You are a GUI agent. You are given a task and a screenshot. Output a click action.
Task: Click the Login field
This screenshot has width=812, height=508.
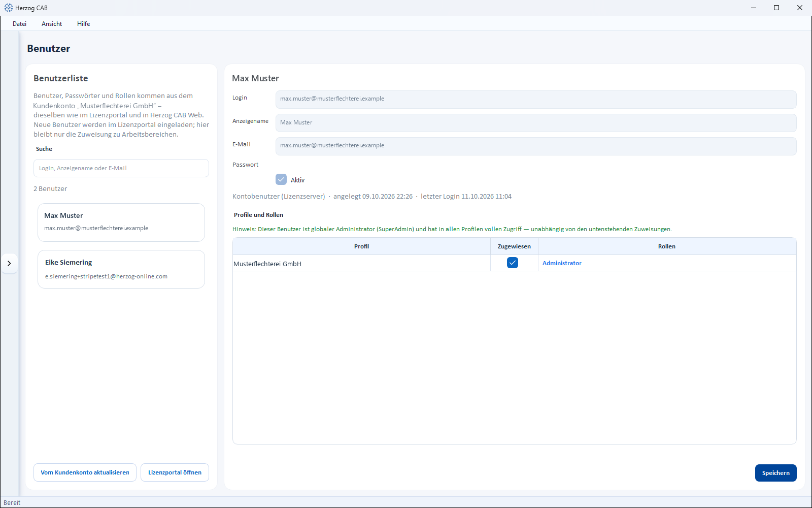(x=536, y=99)
